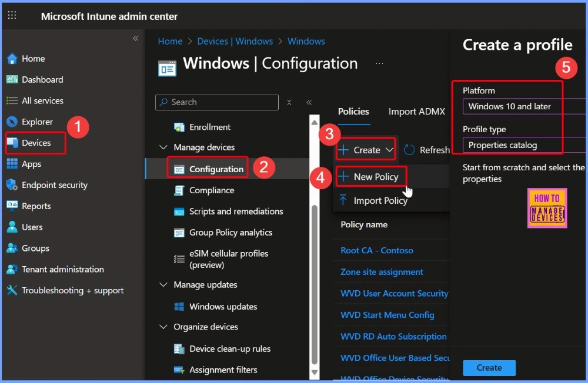The height and width of the screenshot is (383, 588).
Task: Click the Users icon
Action: click(12, 227)
